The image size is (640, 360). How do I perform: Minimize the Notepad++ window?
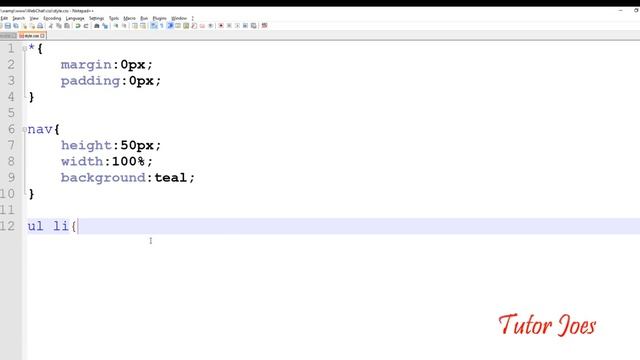coord(620,10)
